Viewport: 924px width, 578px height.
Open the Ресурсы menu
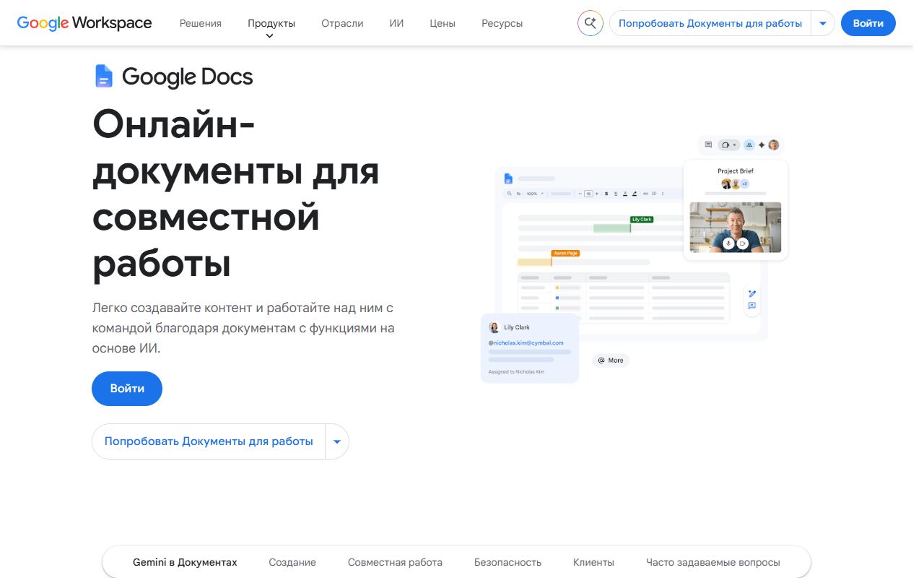[502, 23]
